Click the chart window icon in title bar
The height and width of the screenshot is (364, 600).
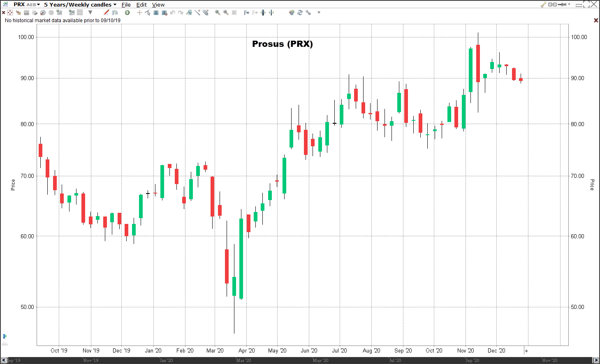pyautogui.click(x=5, y=5)
